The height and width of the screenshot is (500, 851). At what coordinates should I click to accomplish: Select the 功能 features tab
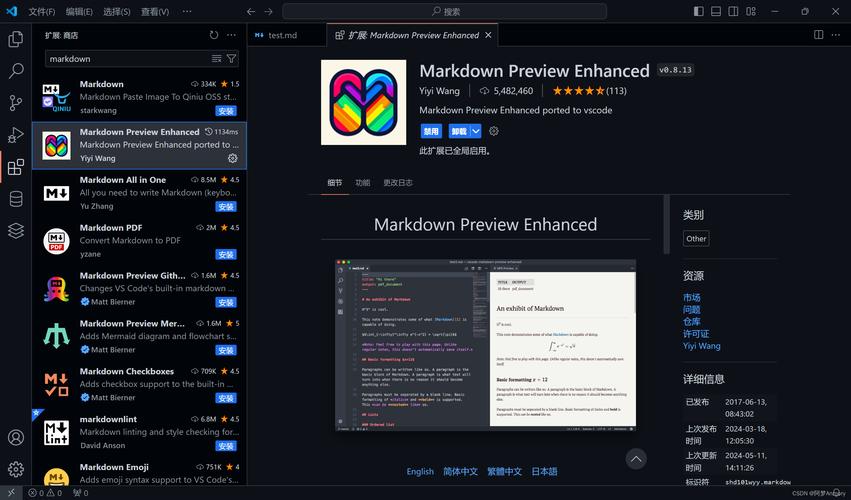click(x=363, y=182)
